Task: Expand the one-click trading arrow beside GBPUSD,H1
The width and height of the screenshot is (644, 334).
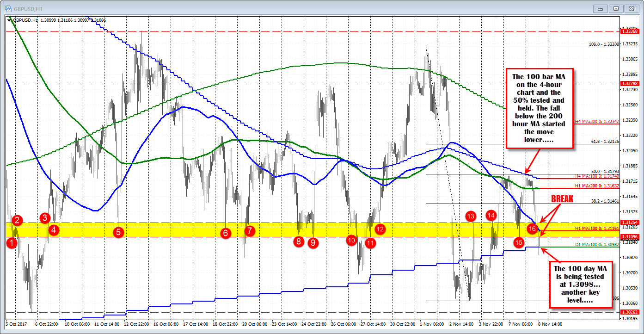Action: [10, 20]
